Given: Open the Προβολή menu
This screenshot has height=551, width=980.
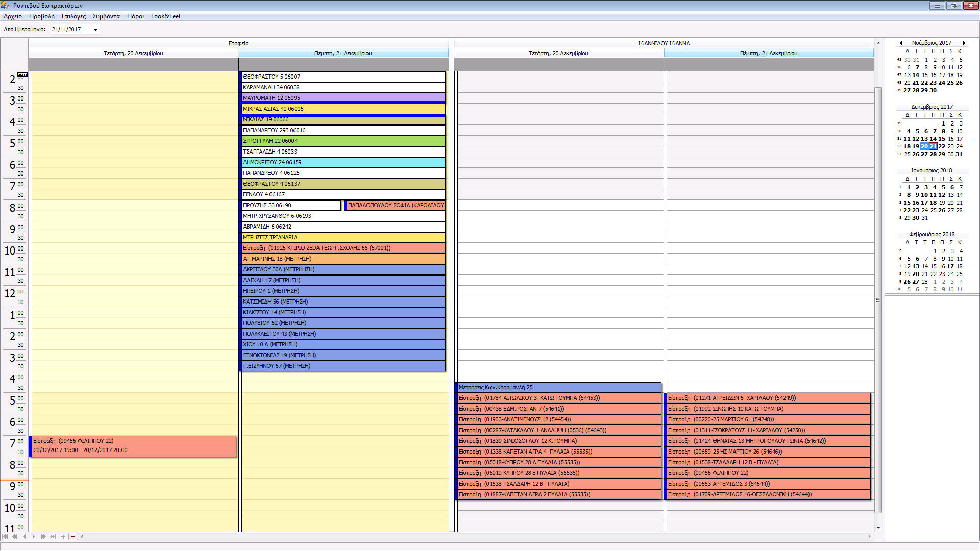Looking at the screenshot, I should coord(42,16).
